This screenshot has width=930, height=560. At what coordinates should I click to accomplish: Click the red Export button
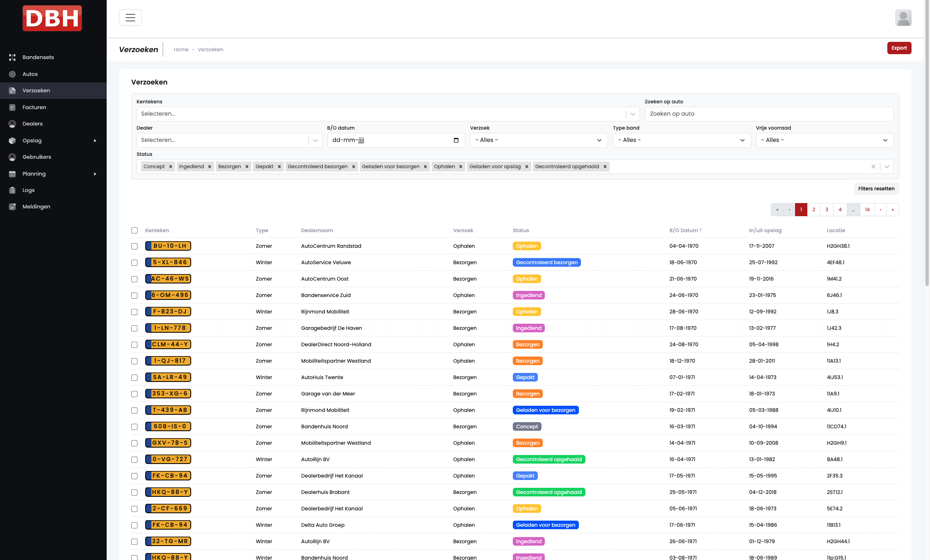point(899,48)
